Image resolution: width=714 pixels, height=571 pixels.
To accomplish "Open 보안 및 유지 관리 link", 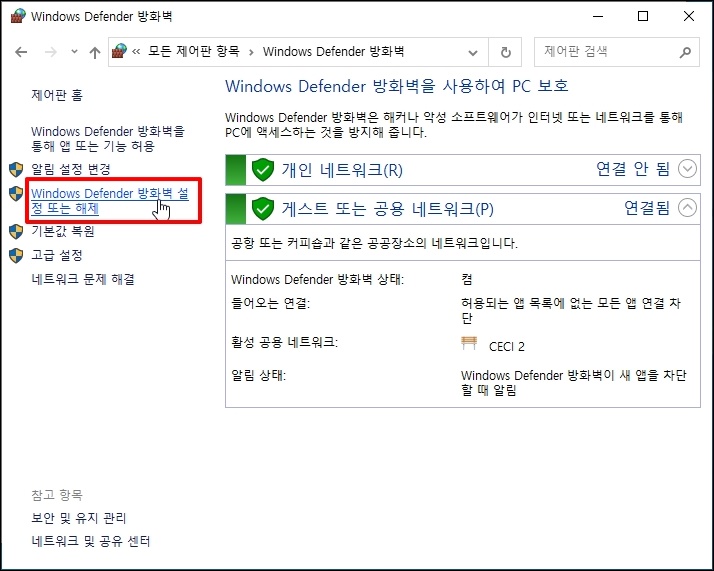I will tap(79, 518).
